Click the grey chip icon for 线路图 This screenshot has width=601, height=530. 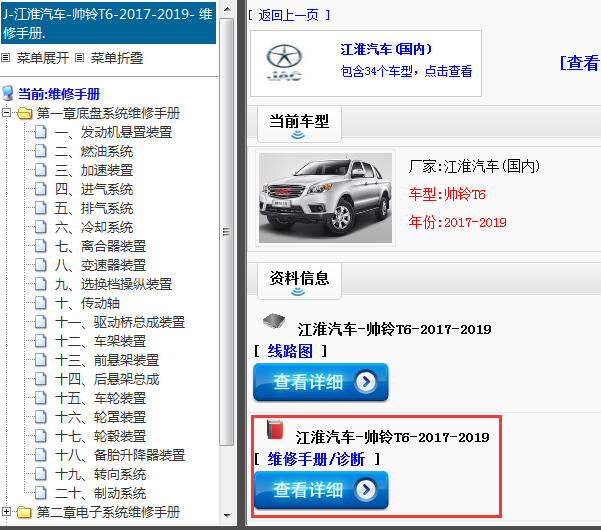point(274,320)
